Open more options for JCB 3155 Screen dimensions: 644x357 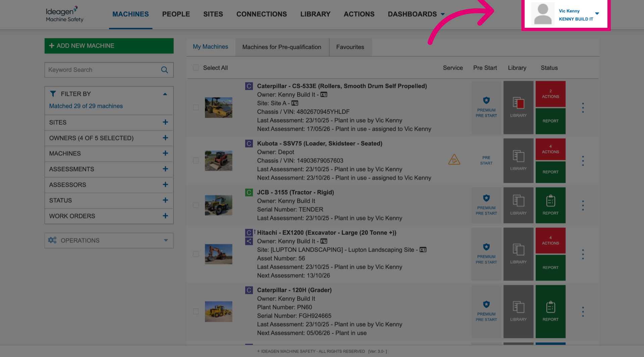[x=583, y=205]
